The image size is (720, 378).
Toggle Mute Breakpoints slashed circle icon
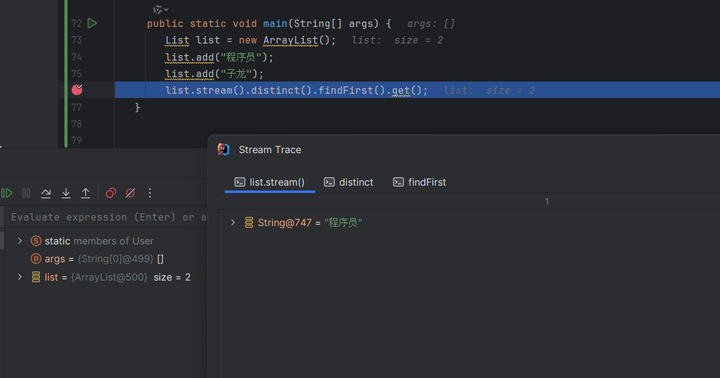pos(130,193)
